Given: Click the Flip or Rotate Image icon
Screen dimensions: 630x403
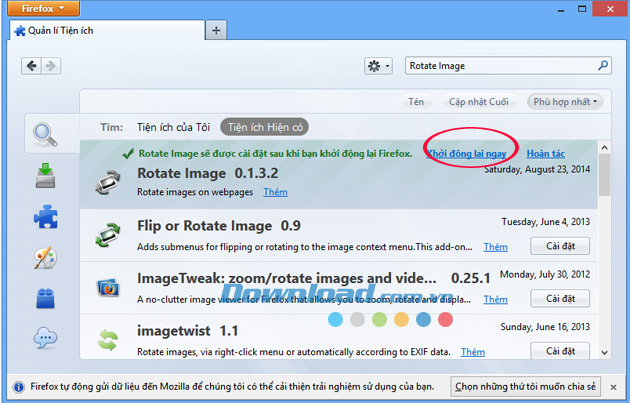Looking at the screenshot, I should coord(108,235).
